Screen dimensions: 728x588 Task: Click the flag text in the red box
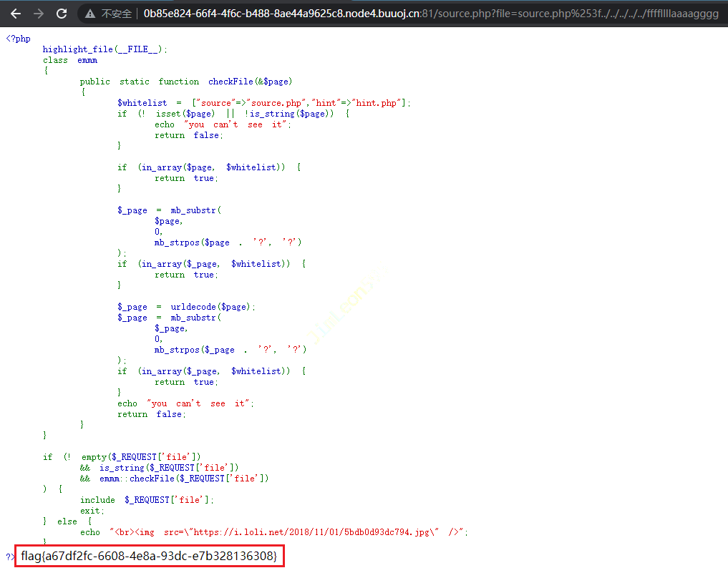[149, 556]
